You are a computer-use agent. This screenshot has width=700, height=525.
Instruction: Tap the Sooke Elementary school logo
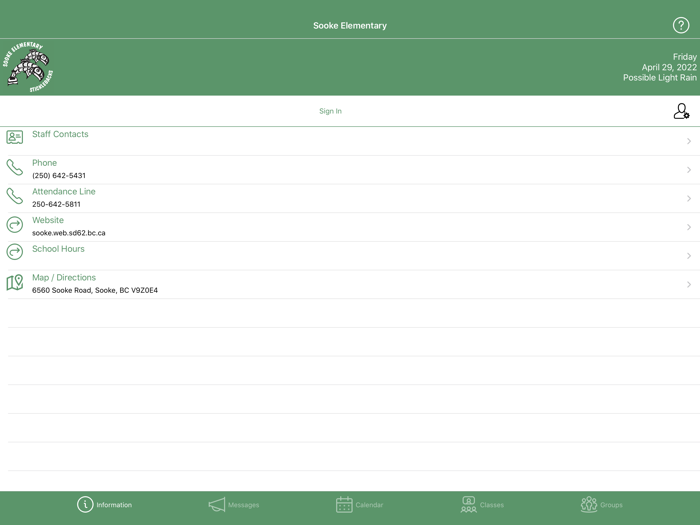pyautogui.click(x=28, y=67)
